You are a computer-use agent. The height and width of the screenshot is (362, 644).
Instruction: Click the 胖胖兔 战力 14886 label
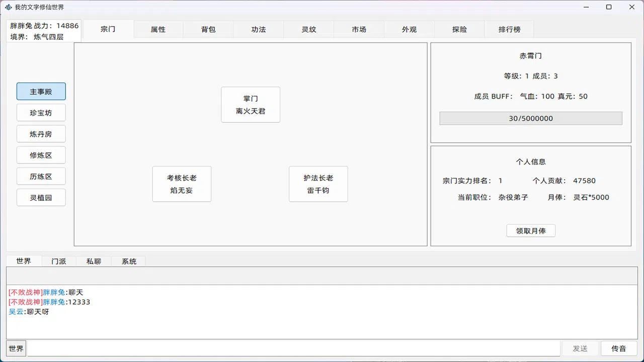coord(44,26)
